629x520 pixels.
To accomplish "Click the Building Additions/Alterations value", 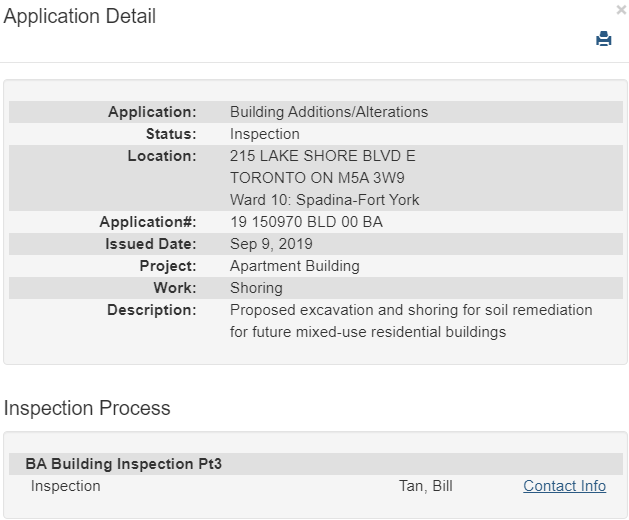I will coord(328,112).
